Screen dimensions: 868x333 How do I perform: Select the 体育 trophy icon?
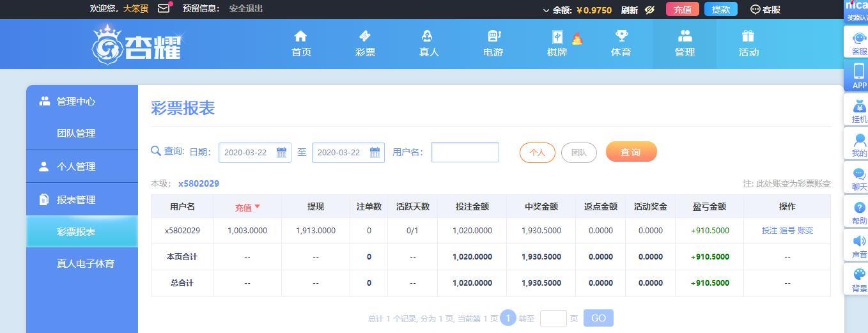pos(621,36)
